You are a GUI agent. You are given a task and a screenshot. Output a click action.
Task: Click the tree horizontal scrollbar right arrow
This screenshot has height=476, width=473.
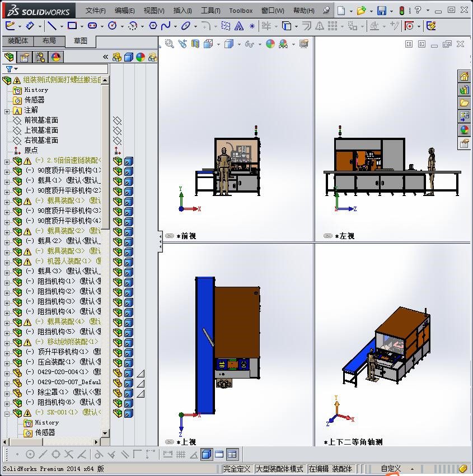(x=96, y=442)
